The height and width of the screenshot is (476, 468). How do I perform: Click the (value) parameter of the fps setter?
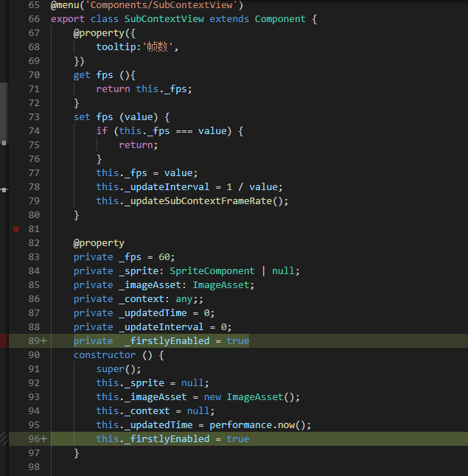[x=139, y=117]
